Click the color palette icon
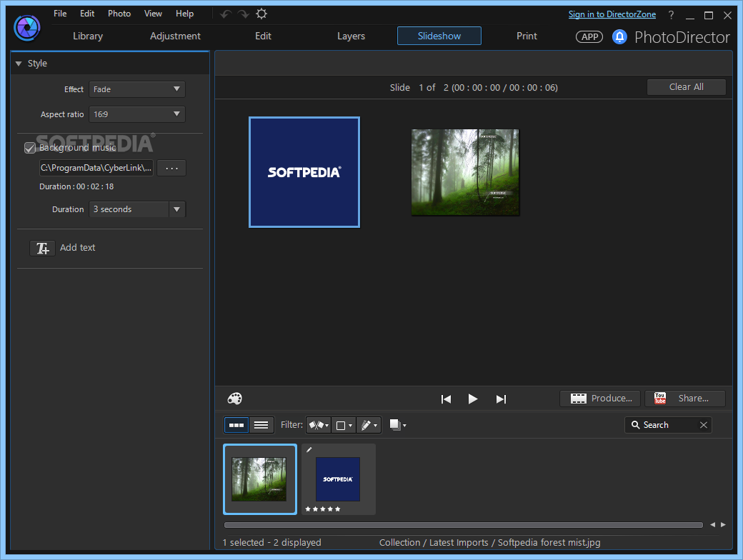The width and height of the screenshot is (743, 560). 234,399
